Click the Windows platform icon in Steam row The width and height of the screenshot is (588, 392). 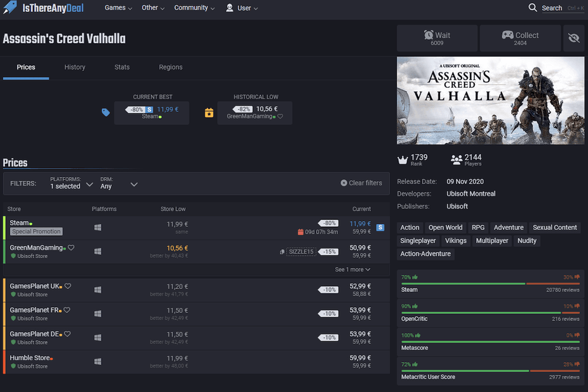[x=98, y=228]
